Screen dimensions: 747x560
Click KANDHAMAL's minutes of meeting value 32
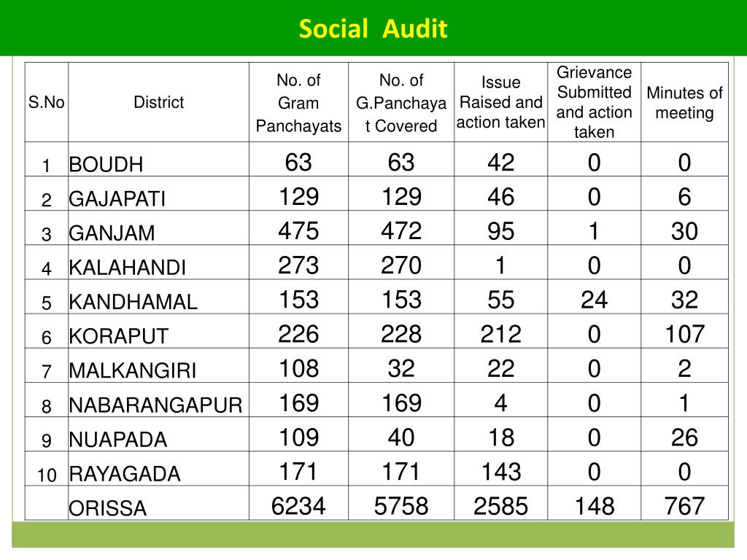(684, 300)
